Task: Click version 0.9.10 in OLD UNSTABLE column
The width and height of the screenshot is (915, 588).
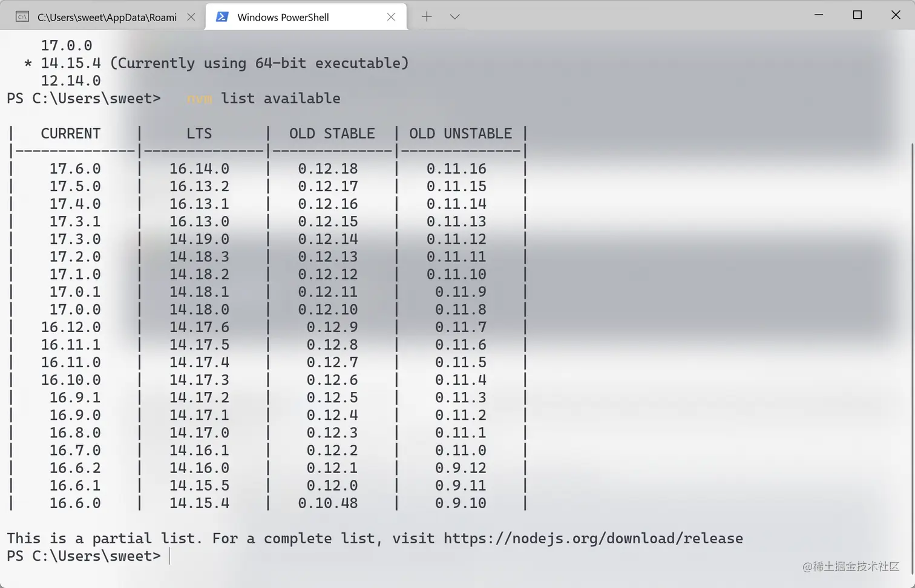Action: coord(461,503)
